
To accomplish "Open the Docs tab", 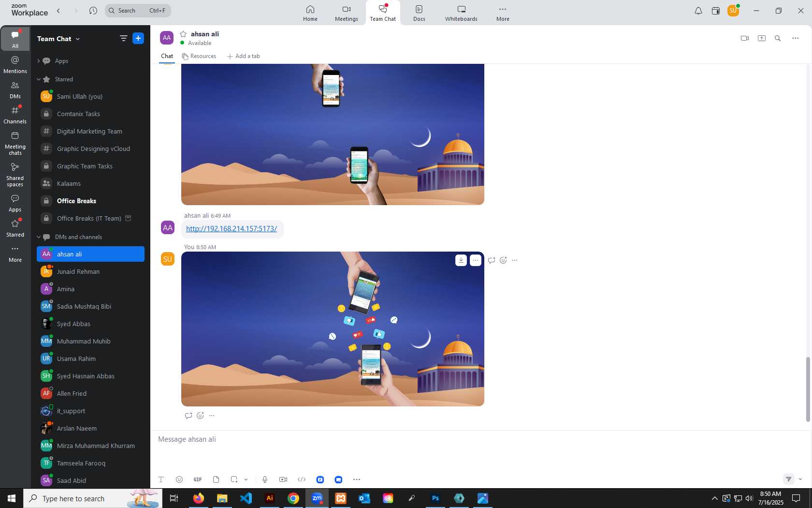I will click(x=419, y=13).
